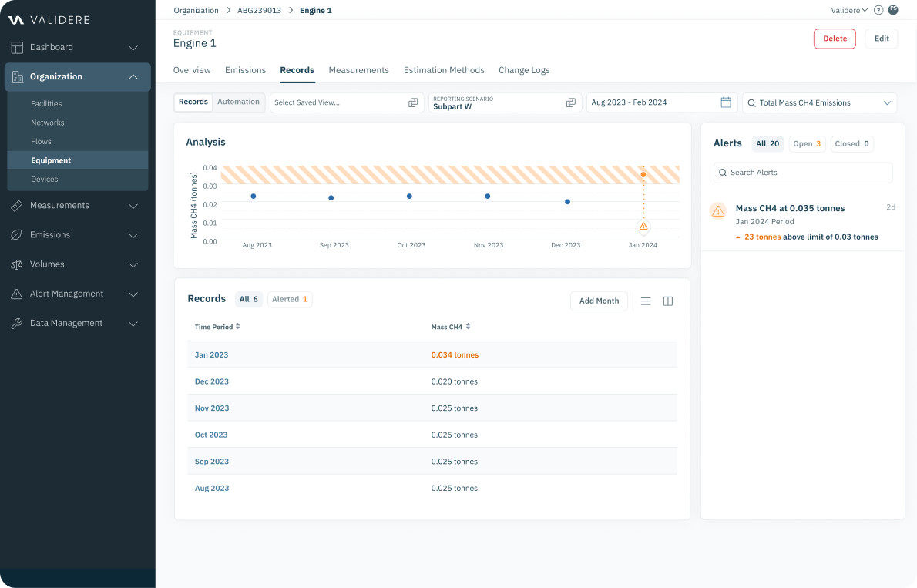
Task: Click search icon in Search Alerts
Action: point(723,173)
